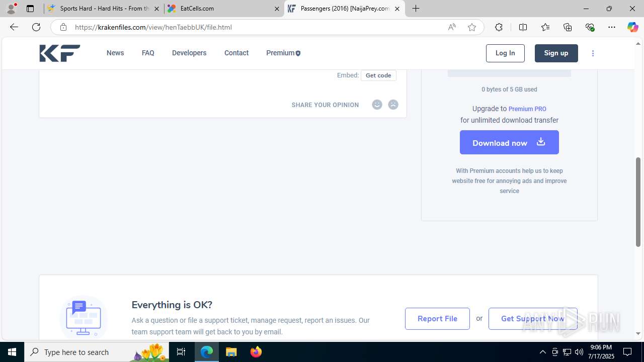The height and width of the screenshot is (362, 644).
Task: Click the Get code embed button
Action: (378, 75)
